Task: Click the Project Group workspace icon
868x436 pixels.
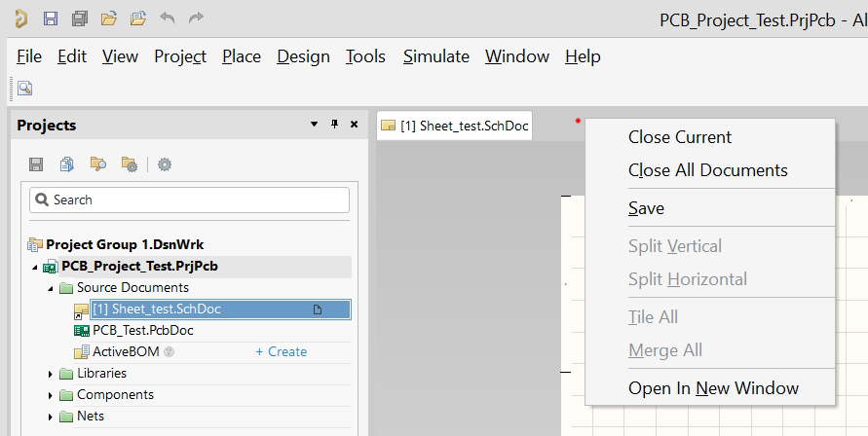Action: [35, 244]
